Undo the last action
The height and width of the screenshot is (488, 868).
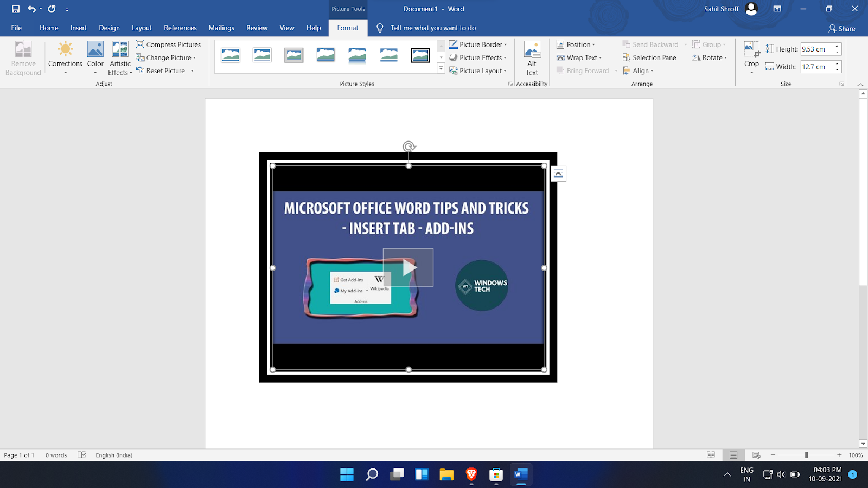tap(31, 9)
